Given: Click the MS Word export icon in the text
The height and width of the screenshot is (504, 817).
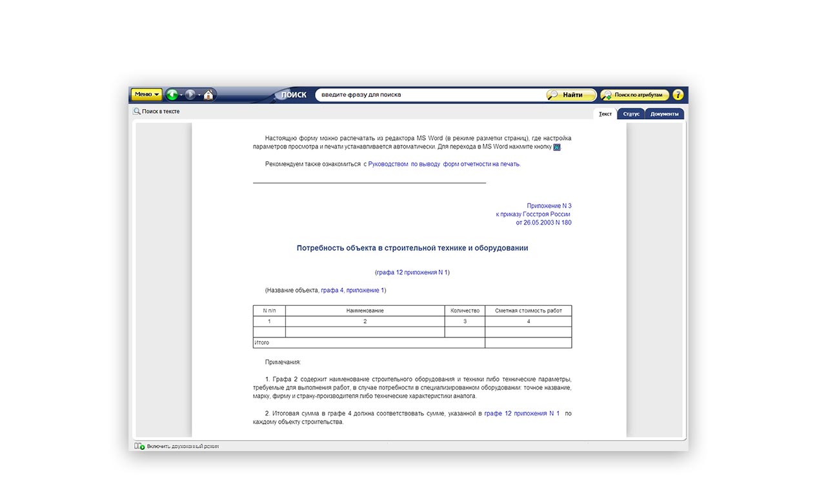Looking at the screenshot, I should click(557, 147).
